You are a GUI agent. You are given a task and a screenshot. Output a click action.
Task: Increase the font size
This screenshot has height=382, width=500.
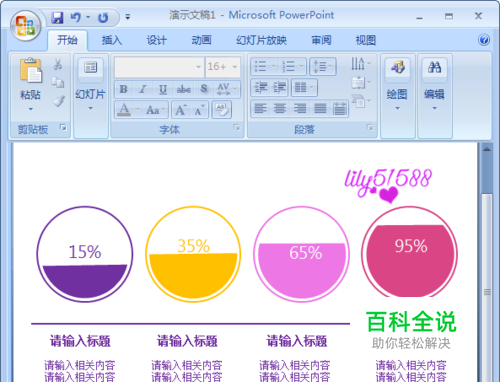coord(181,110)
